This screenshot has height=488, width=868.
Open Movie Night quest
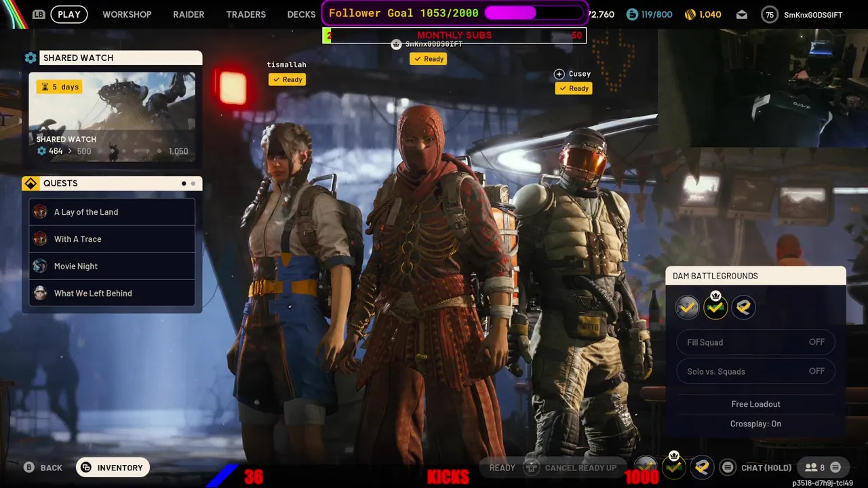click(112, 266)
